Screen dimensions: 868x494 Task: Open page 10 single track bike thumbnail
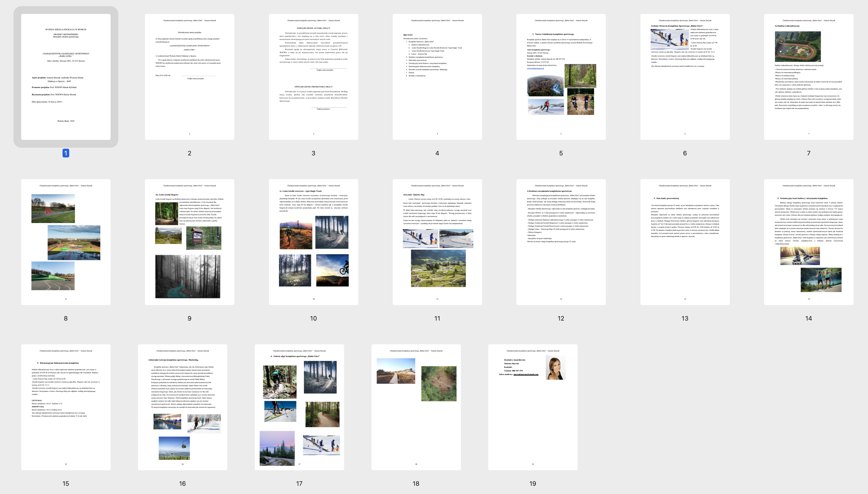313,242
